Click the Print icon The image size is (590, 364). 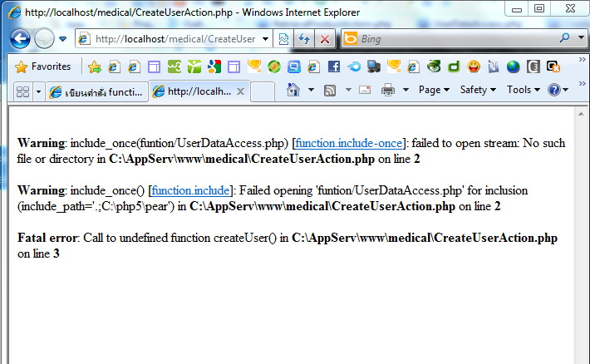tap(388, 90)
